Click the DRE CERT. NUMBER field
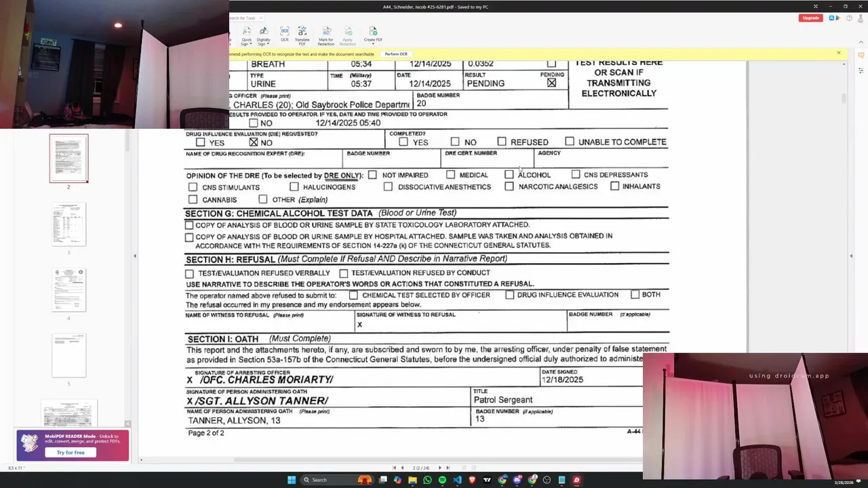This screenshot has width=868, height=488. click(x=487, y=159)
